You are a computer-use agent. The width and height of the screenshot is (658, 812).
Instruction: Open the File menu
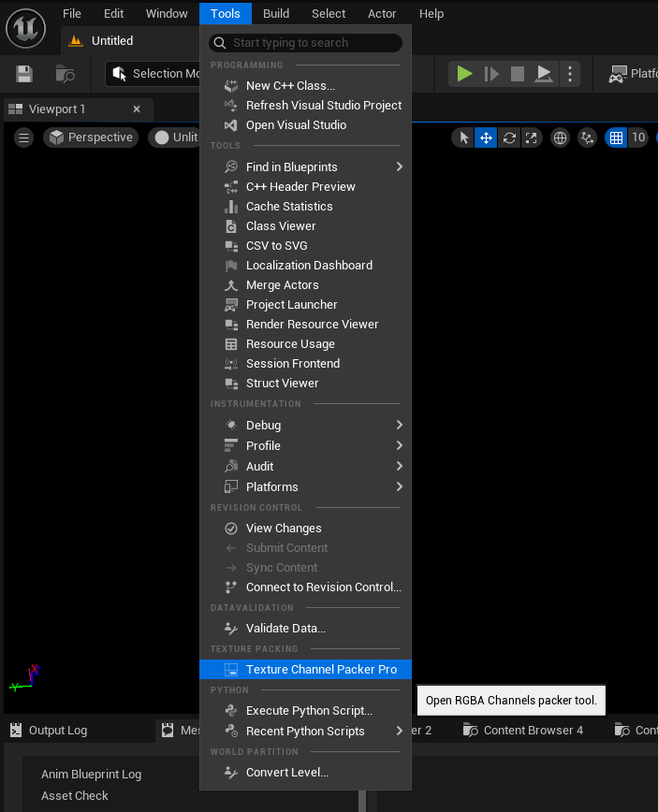pyautogui.click(x=72, y=14)
